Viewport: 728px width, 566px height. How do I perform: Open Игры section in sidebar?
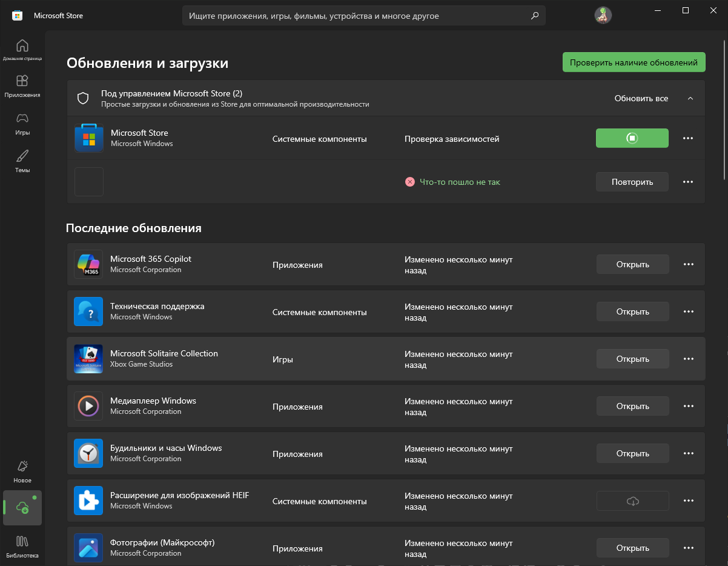[x=22, y=124]
